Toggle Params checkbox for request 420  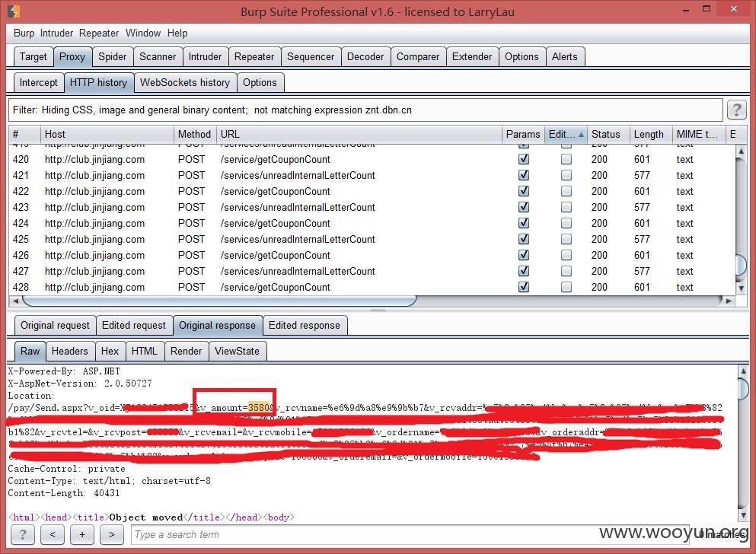524,159
